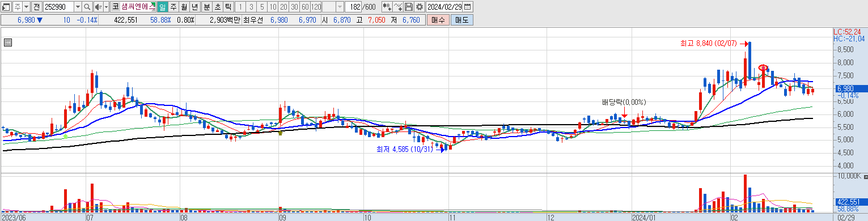The image size is (868, 221).
Task: Click the date field 2024/02/29
Action: click(444, 7)
